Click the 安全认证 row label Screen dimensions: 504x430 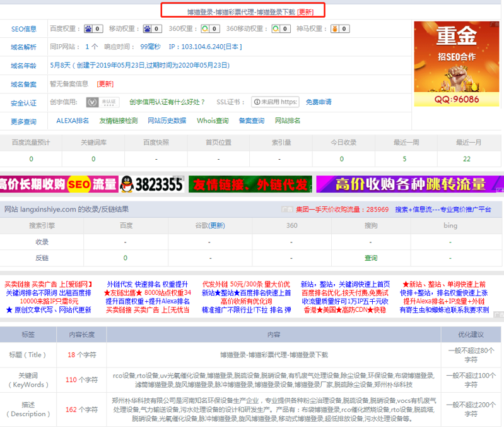coord(24,104)
